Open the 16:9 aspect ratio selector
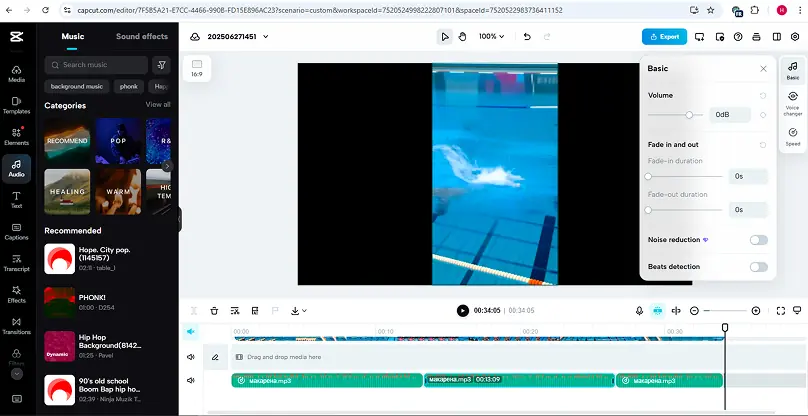Image resolution: width=808 pixels, height=416 pixels. (x=197, y=68)
